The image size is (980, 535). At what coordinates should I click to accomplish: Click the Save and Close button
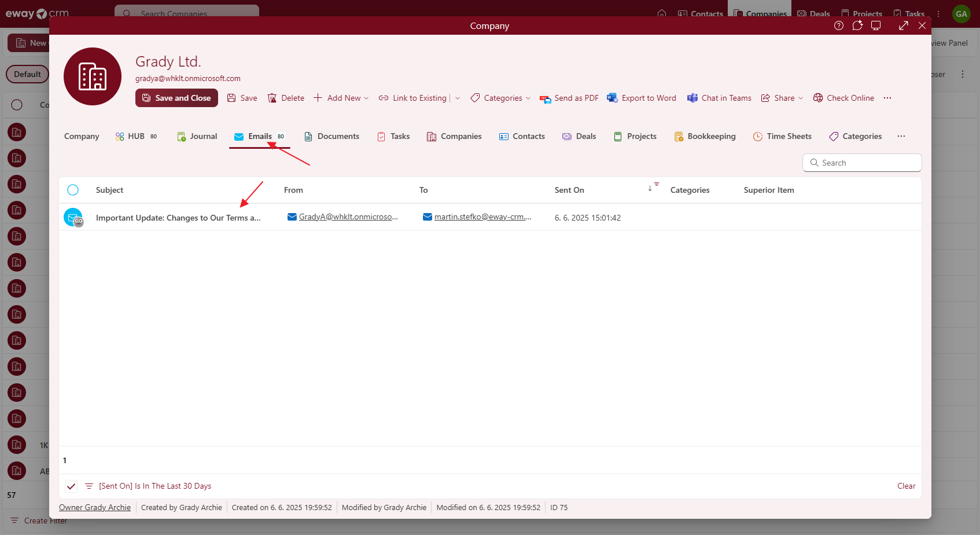176,98
